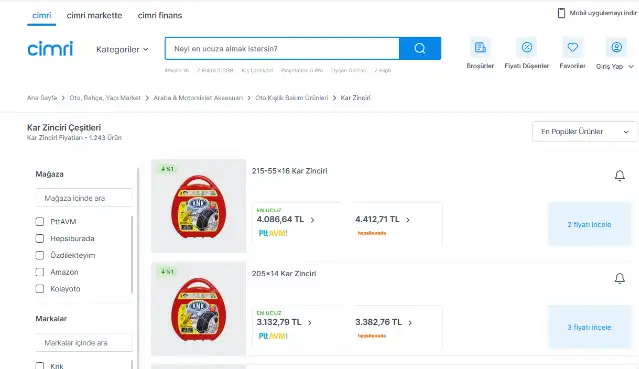
Task: Focus the Markalar içinde ara field
Action: click(84, 343)
